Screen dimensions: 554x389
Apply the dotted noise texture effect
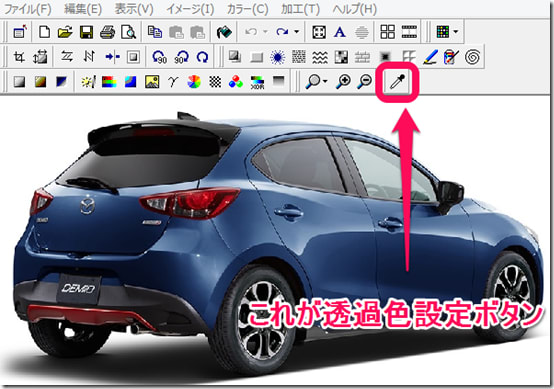[299, 57]
